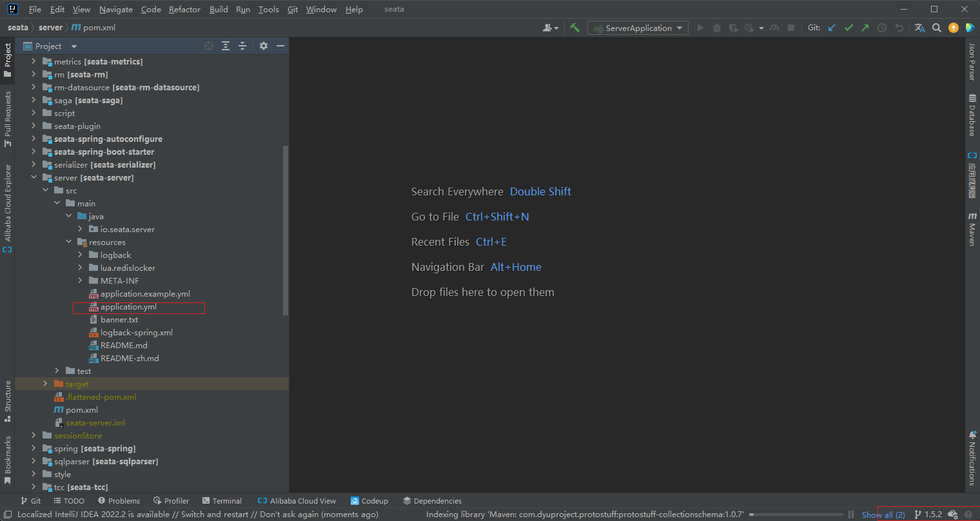Open the Navigate menu
Image resolution: width=980 pixels, height=521 pixels.
point(116,9)
